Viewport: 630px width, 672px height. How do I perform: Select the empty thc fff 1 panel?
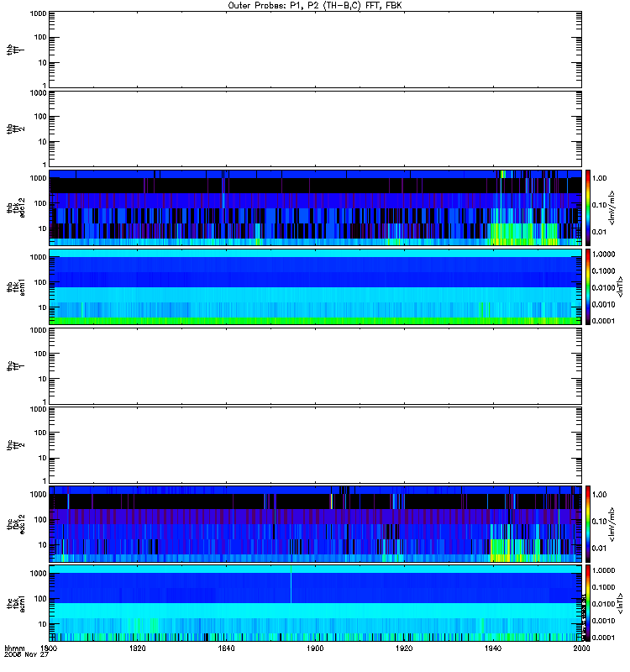coord(315,366)
